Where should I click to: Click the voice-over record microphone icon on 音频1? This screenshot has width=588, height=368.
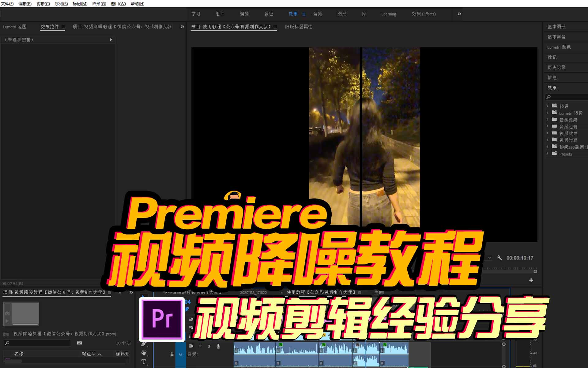click(218, 346)
